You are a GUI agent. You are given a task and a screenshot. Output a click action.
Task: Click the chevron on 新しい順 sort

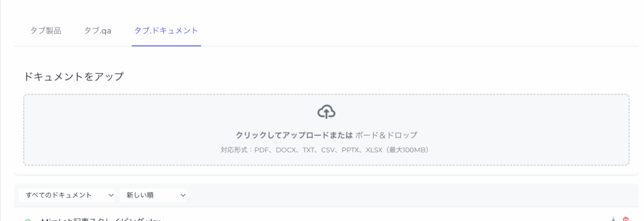(x=183, y=195)
